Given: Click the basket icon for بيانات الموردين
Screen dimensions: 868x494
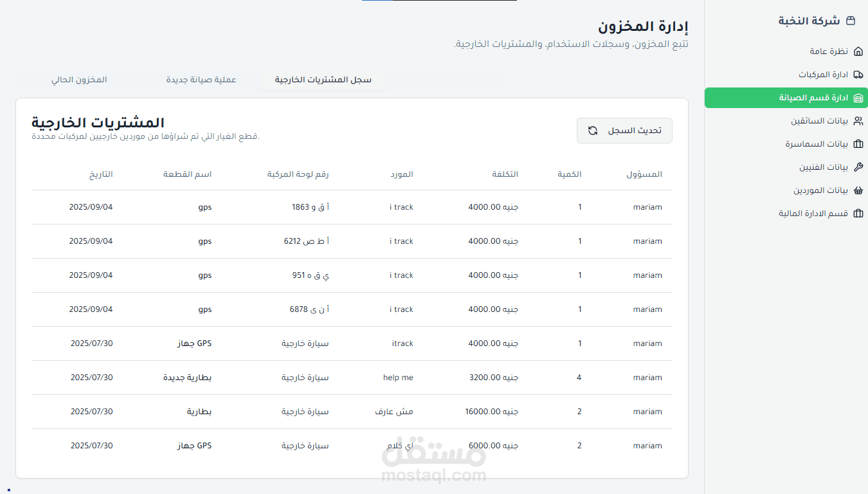Looking at the screenshot, I should coord(858,190).
